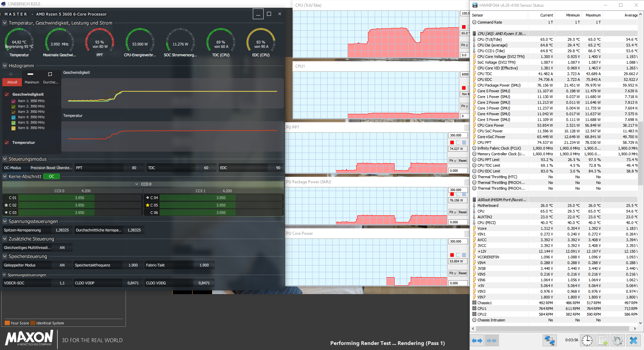This screenshot has width=644, height=350.
Task: Toggle the Kern 1 checkbox
Action: point(13,101)
